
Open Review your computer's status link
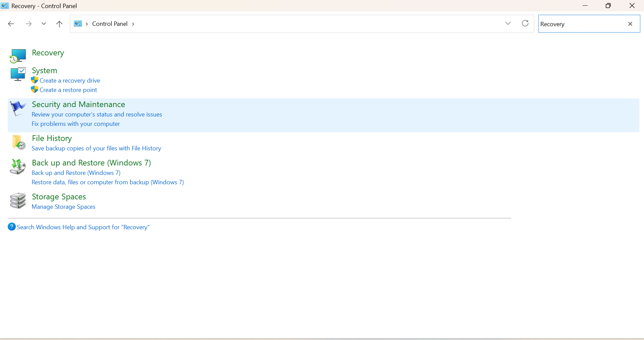(x=97, y=114)
